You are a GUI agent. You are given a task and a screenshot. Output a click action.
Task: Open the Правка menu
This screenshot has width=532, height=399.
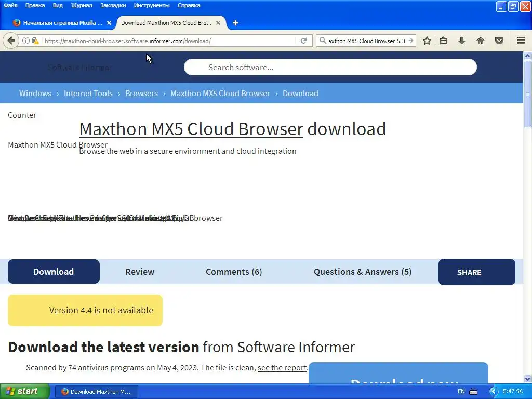point(35,5)
